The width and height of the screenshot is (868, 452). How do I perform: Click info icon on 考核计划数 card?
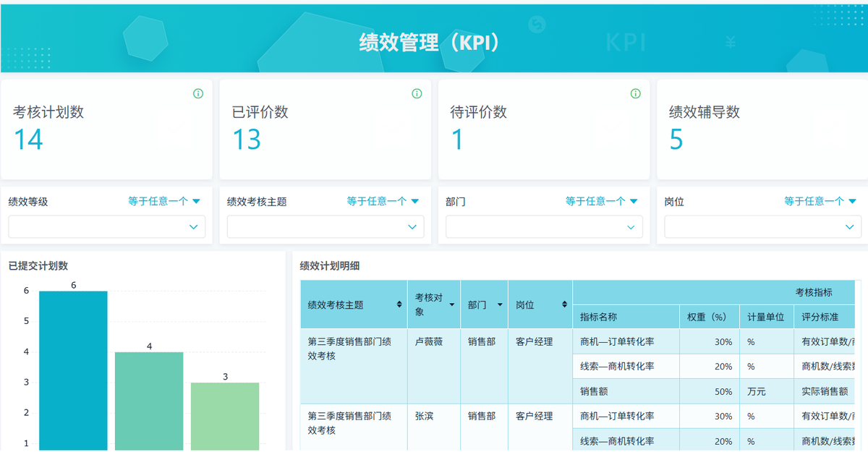click(x=198, y=93)
